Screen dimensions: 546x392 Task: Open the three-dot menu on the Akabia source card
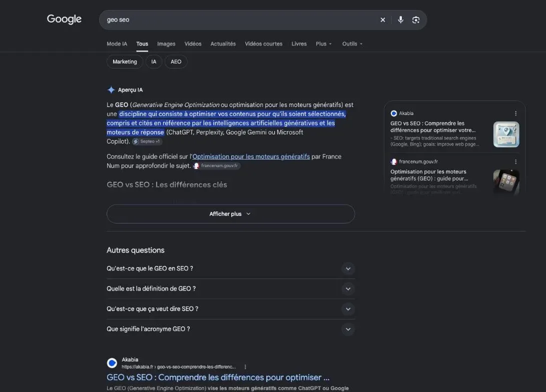click(x=515, y=113)
